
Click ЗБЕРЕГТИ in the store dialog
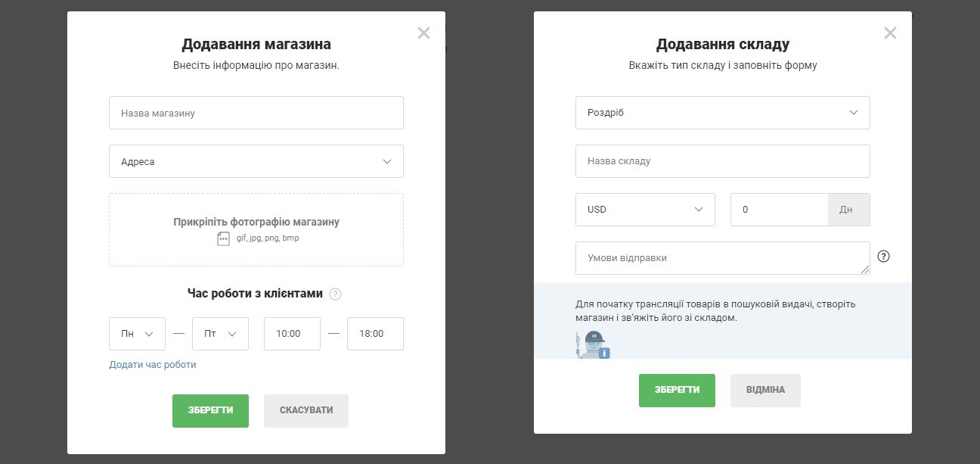(x=210, y=410)
